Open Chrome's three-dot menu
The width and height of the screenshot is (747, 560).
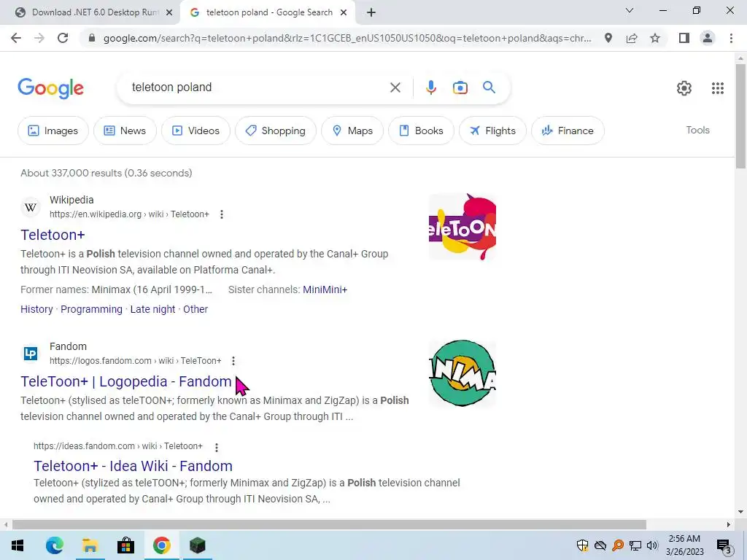point(731,38)
